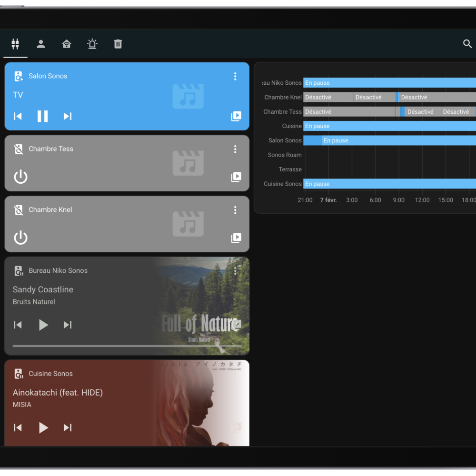Skip to previous track on Salon Sonos

pos(18,116)
